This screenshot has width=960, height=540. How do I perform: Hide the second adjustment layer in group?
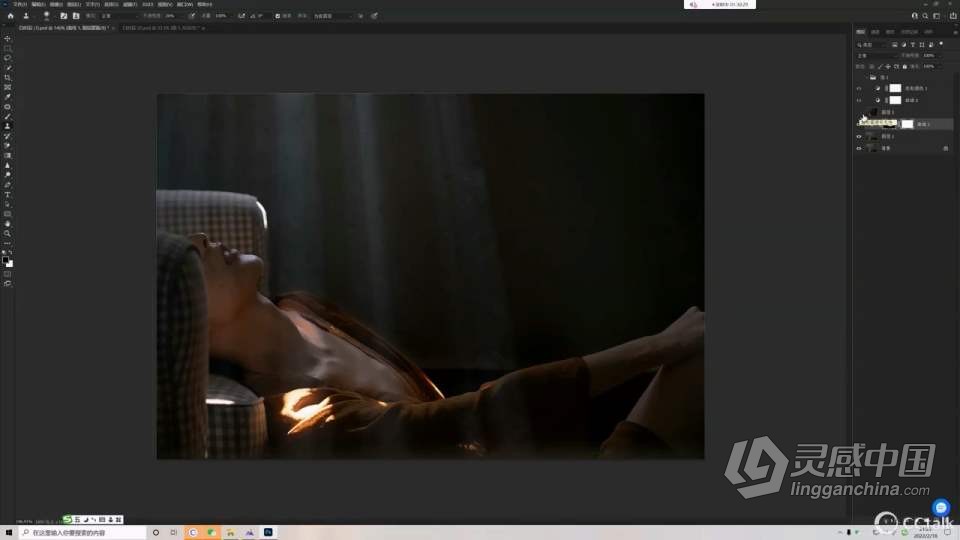pyautogui.click(x=859, y=100)
